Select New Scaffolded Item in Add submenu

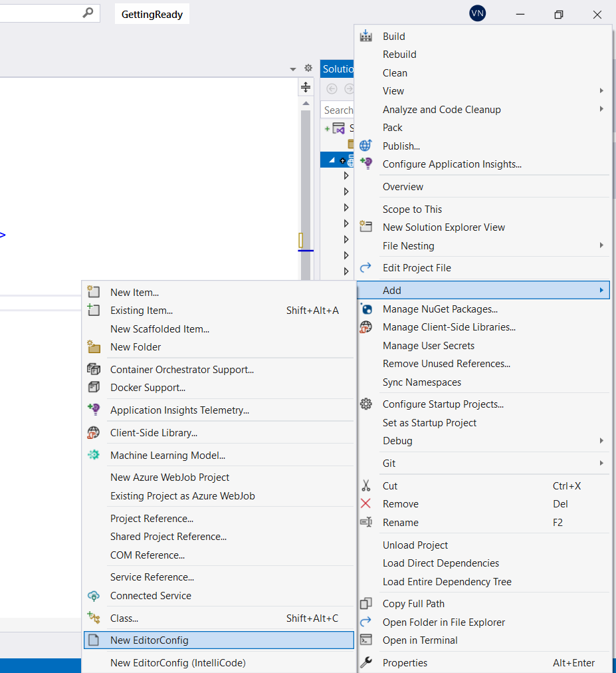click(159, 329)
